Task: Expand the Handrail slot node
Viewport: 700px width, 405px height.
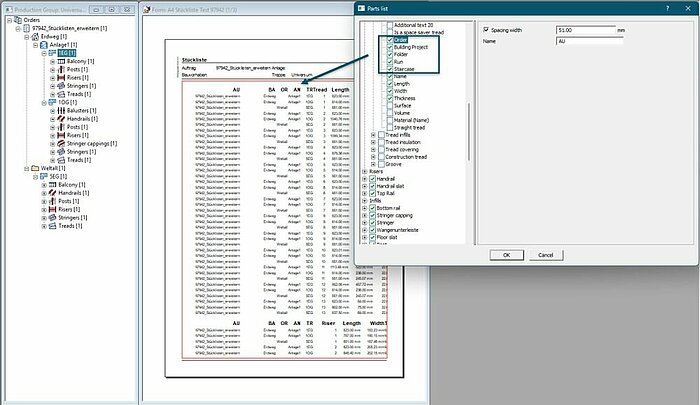Action: point(365,186)
